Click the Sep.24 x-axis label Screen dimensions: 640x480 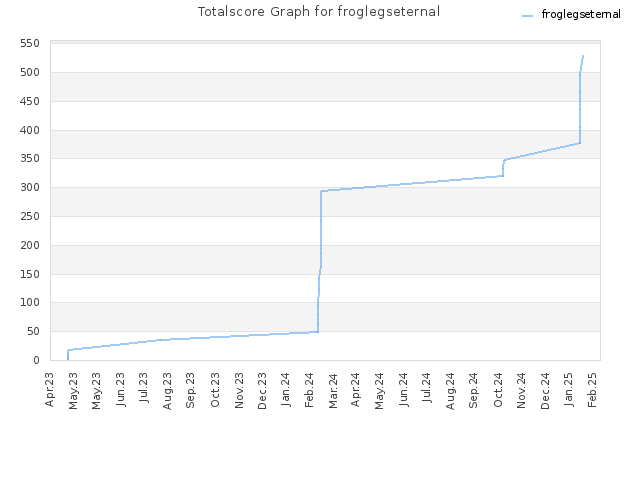click(x=473, y=390)
